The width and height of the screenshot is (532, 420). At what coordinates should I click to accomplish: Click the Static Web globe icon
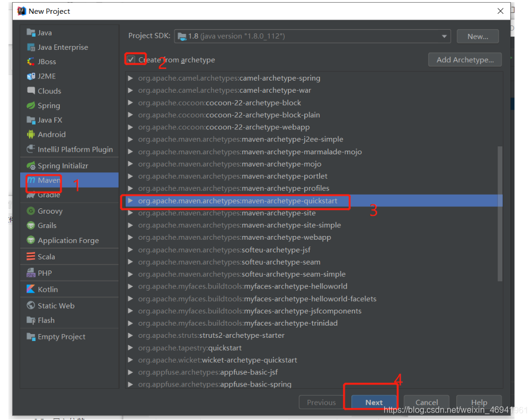(31, 305)
